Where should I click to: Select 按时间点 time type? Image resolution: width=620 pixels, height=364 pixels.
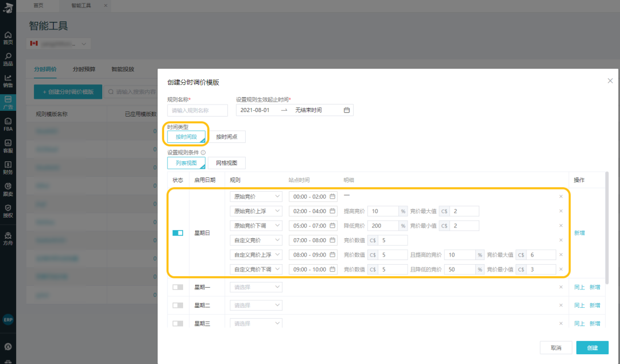point(227,137)
